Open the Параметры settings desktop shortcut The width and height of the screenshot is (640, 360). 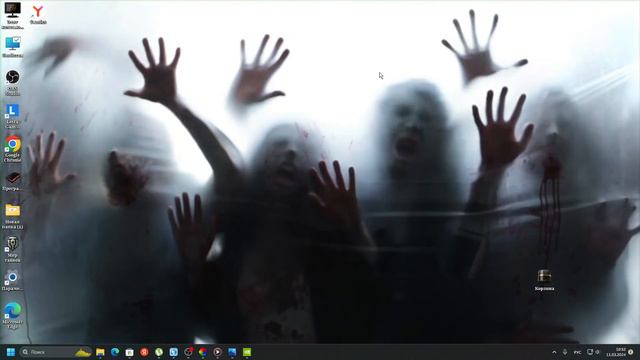tap(12, 281)
